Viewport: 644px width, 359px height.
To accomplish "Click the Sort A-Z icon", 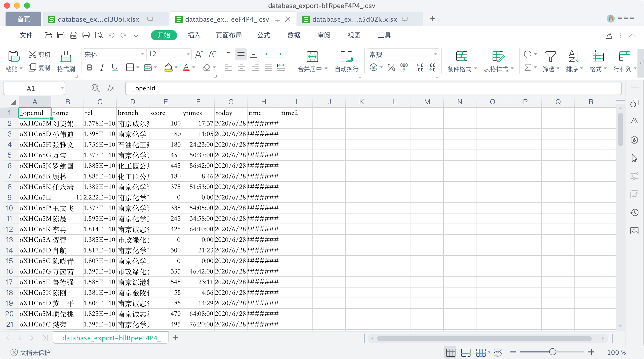I will click(x=574, y=57).
